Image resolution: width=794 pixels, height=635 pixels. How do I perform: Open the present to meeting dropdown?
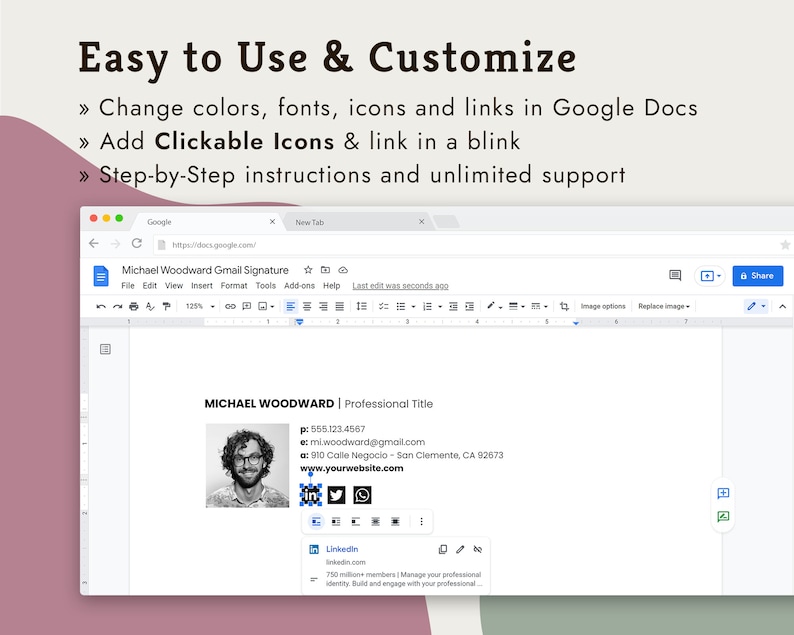tap(710, 276)
